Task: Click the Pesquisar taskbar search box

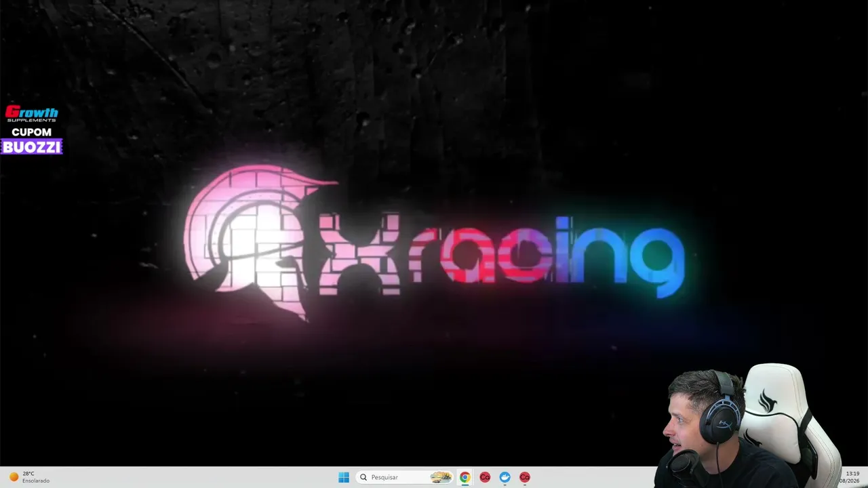Action: click(x=405, y=477)
